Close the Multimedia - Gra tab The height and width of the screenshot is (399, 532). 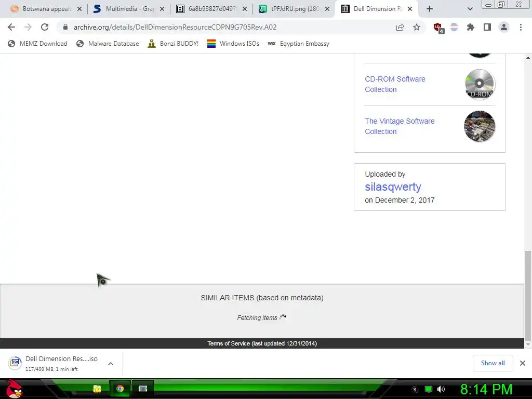coord(162,9)
